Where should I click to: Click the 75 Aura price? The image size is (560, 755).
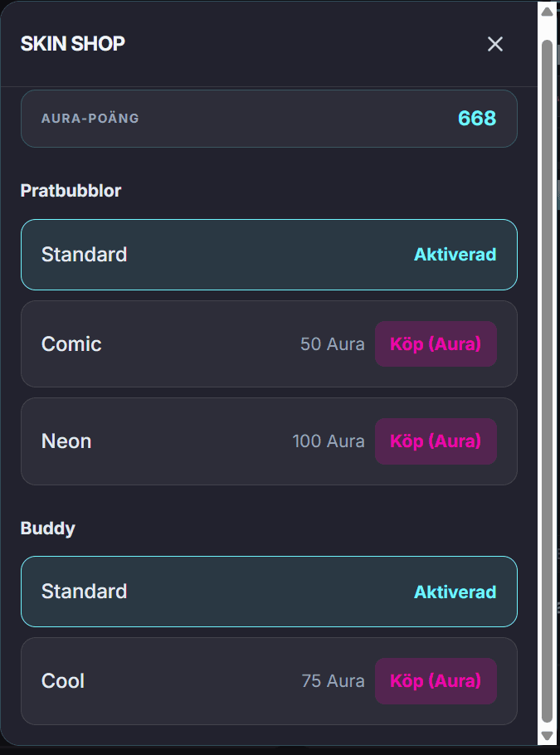[x=333, y=681]
